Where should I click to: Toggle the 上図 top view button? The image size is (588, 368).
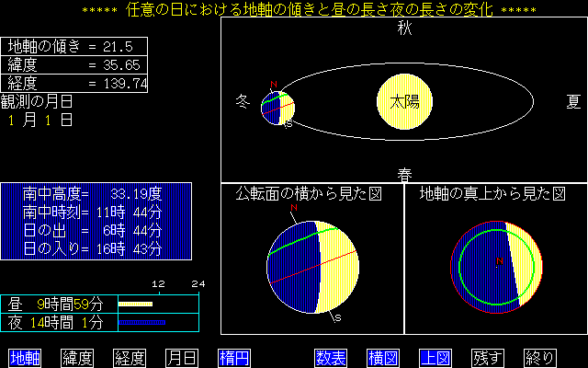pyautogui.click(x=434, y=357)
